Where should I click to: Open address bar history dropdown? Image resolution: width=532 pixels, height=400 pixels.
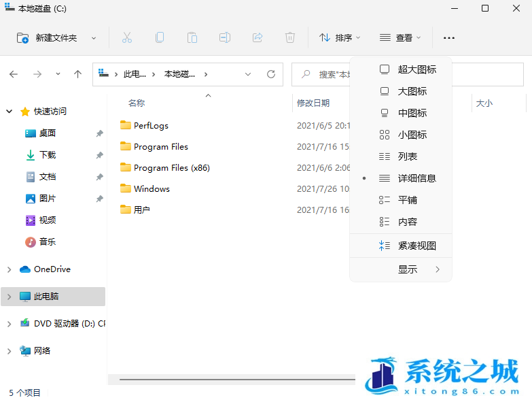248,74
